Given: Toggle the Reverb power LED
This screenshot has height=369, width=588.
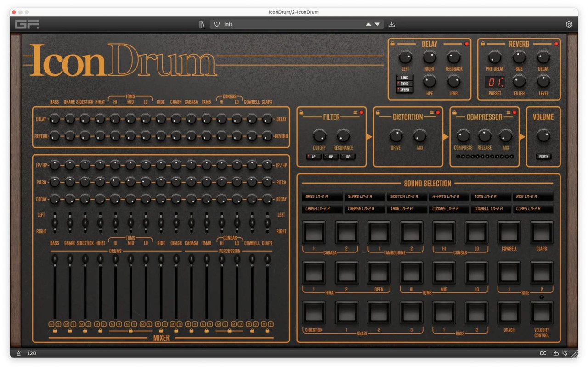Looking at the screenshot, I should pos(556,44).
